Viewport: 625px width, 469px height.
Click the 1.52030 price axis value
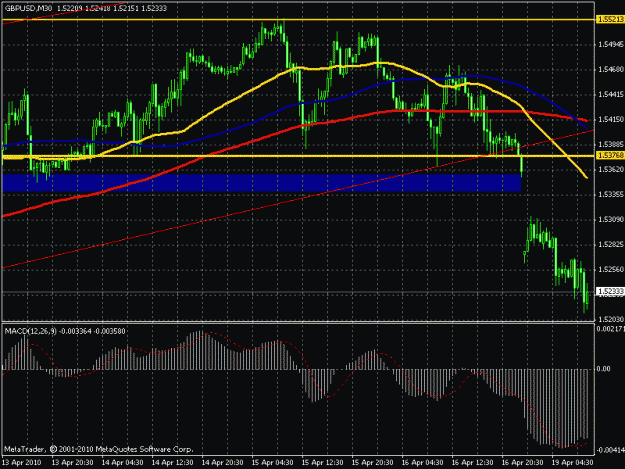tap(610, 319)
